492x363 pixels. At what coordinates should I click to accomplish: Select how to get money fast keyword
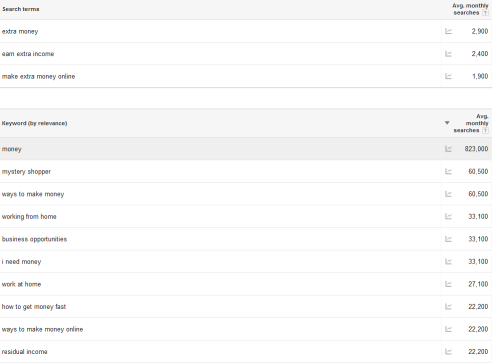34,307
